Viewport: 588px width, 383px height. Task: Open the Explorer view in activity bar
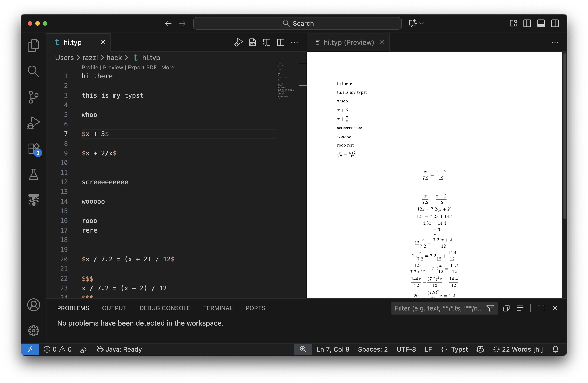pyautogui.click(x=33, y=46)
